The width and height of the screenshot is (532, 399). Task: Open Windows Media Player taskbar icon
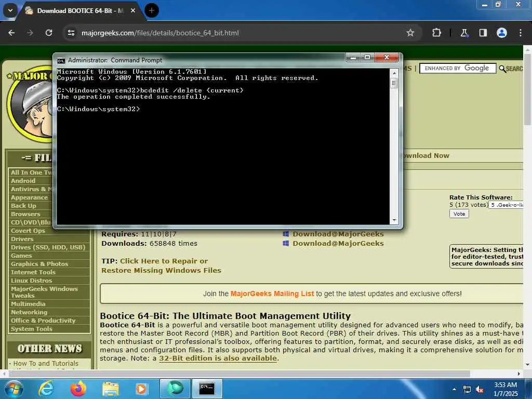(141, 389)
